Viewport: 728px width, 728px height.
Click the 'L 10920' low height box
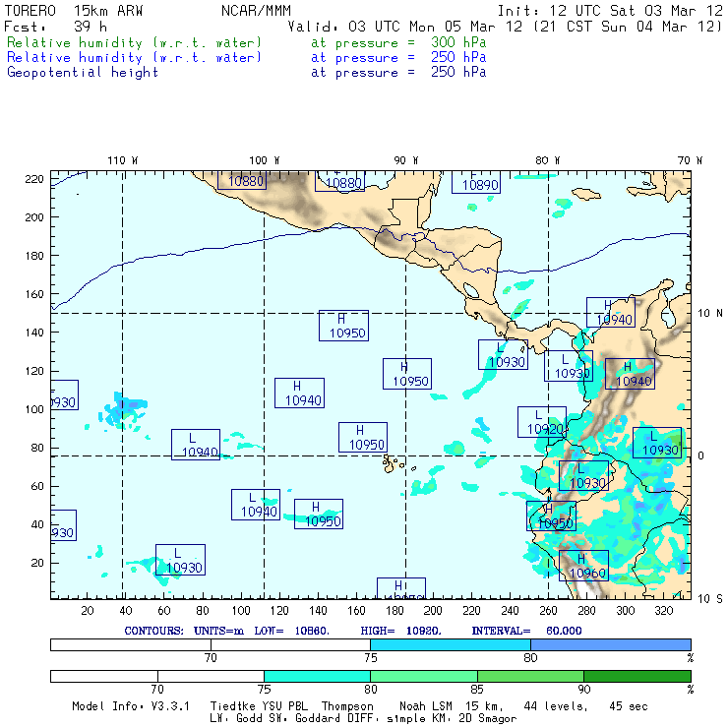[x=542, y=422]
